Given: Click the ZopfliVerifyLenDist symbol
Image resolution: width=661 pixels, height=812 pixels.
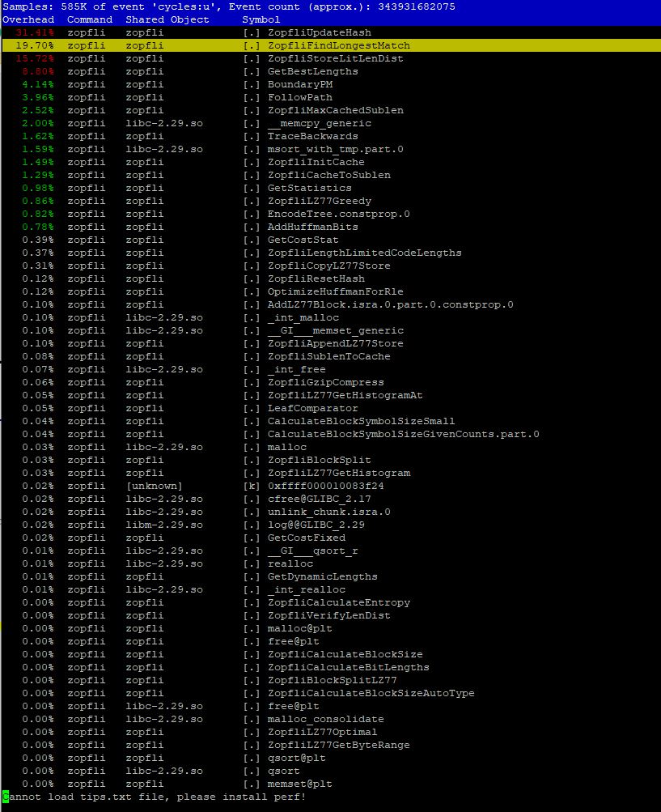Looking at the screenshot, I should click(328, 615).
